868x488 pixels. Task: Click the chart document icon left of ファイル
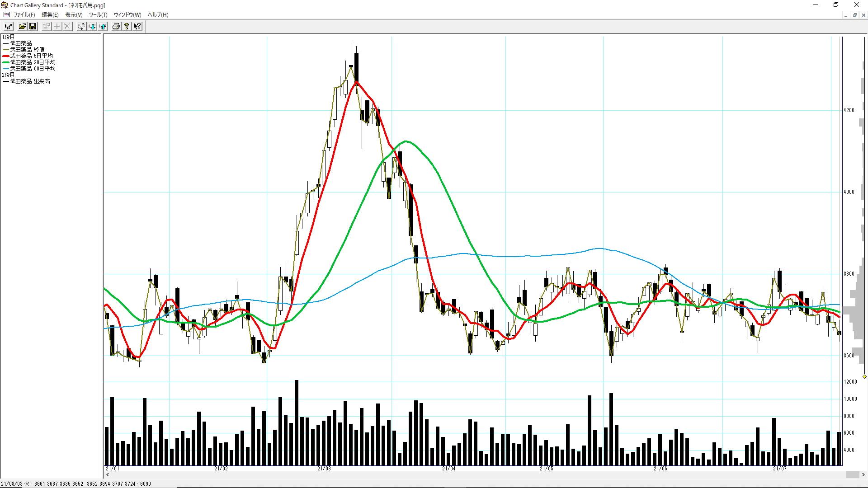point(6,14)
